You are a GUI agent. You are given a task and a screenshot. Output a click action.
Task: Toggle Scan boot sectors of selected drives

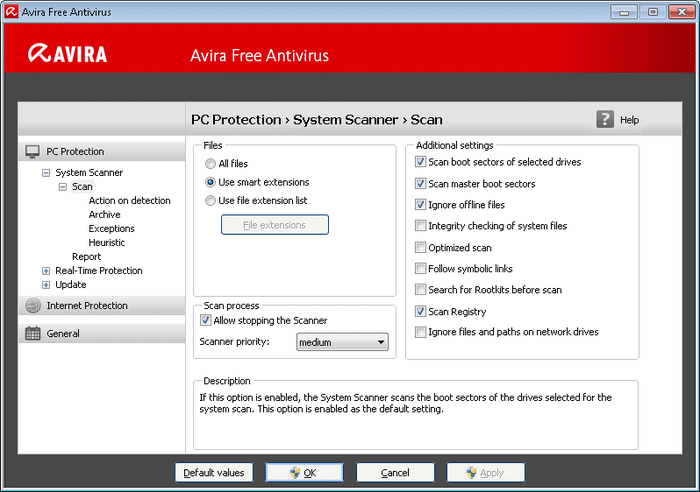[420, 162]
